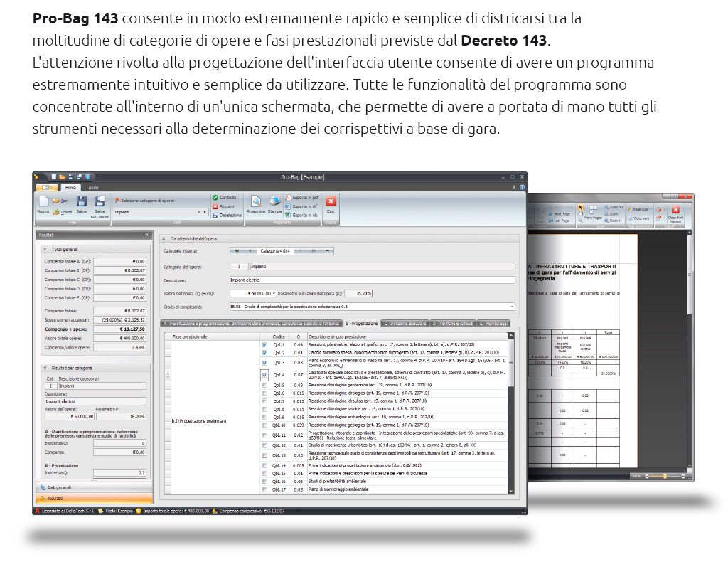Uncheck the QbI.3 prestazione checkbox
The height and width of the screenshot is (562, 728).
[264, 363]
